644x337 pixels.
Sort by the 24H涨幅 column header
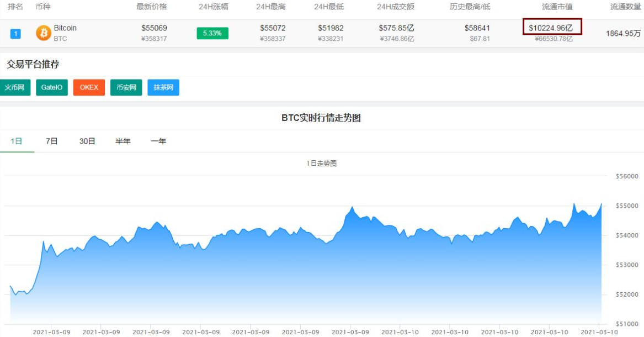click(x=215, y=7)
